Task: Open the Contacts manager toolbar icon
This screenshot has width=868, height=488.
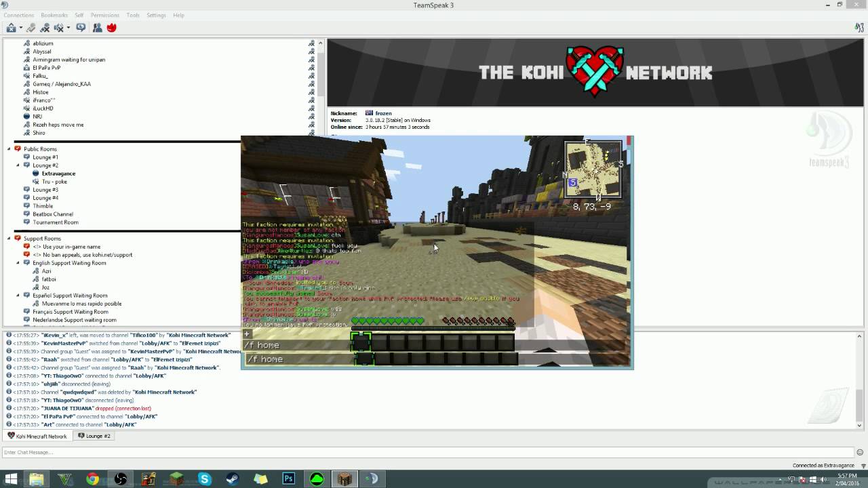Action: (x=97, y=28)
